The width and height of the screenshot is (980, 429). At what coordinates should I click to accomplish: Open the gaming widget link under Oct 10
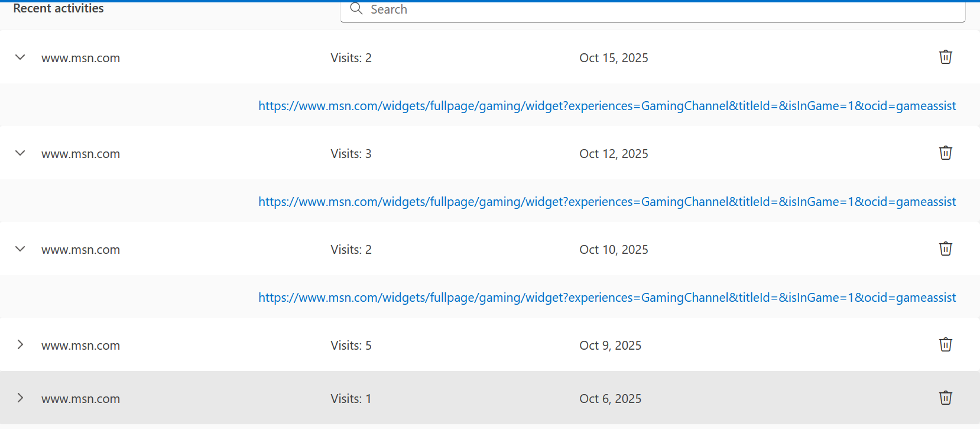607,298
